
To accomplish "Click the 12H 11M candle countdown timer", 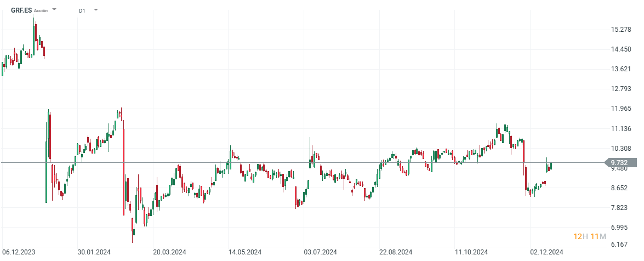I will click(x=589, y=236).
